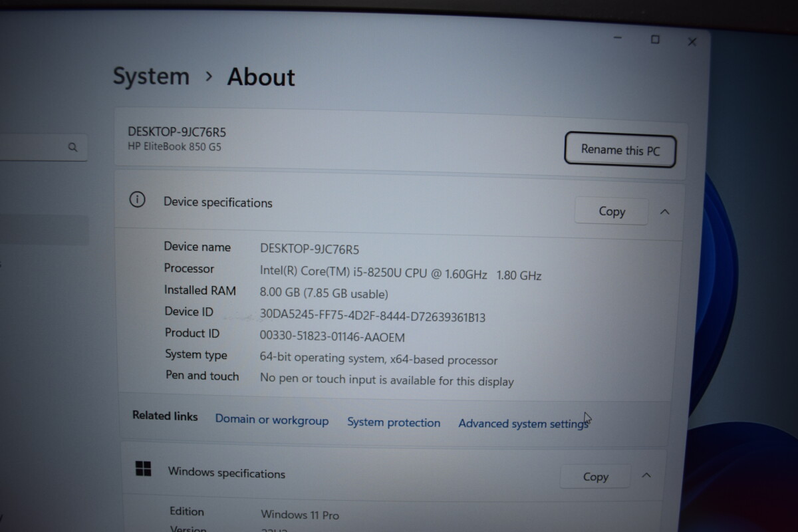Click the HP EliteBook 850 G5 text
Viewport: 798px width, 532px height.
174,146
